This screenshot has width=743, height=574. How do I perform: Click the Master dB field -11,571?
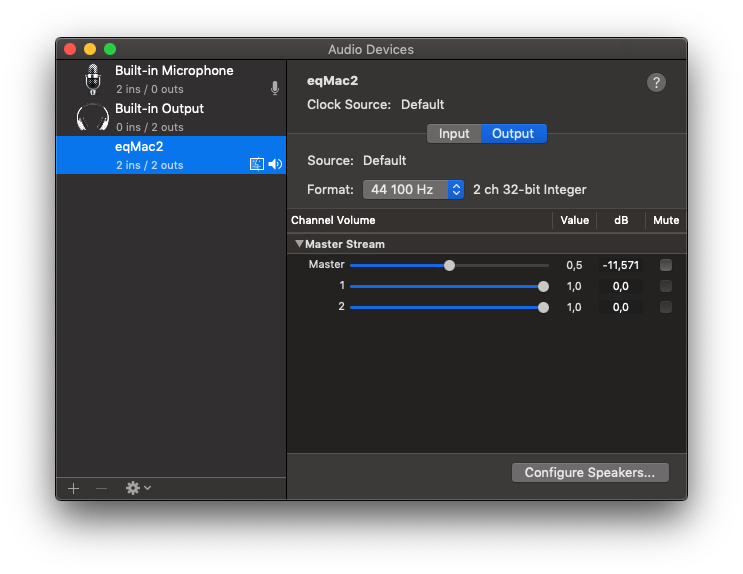pos(621,265)
